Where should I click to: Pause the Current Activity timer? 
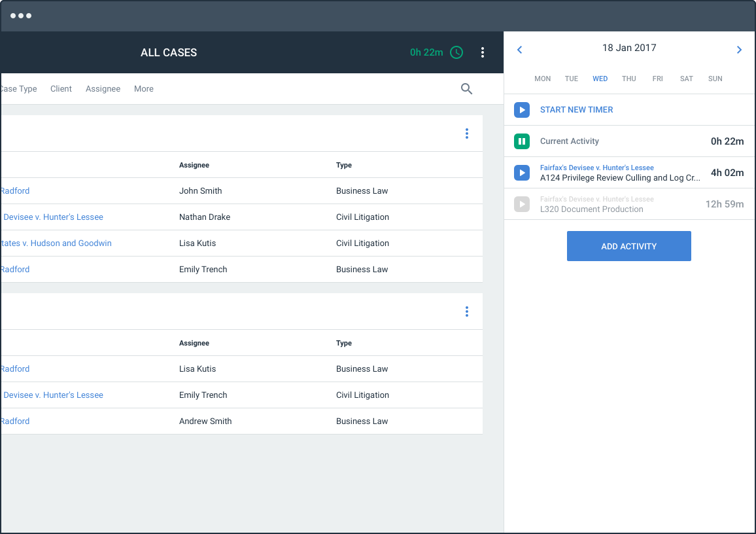(522, 141)
